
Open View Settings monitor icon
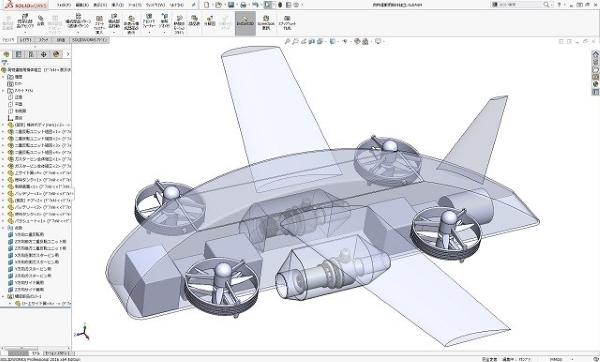coord(378,41)
